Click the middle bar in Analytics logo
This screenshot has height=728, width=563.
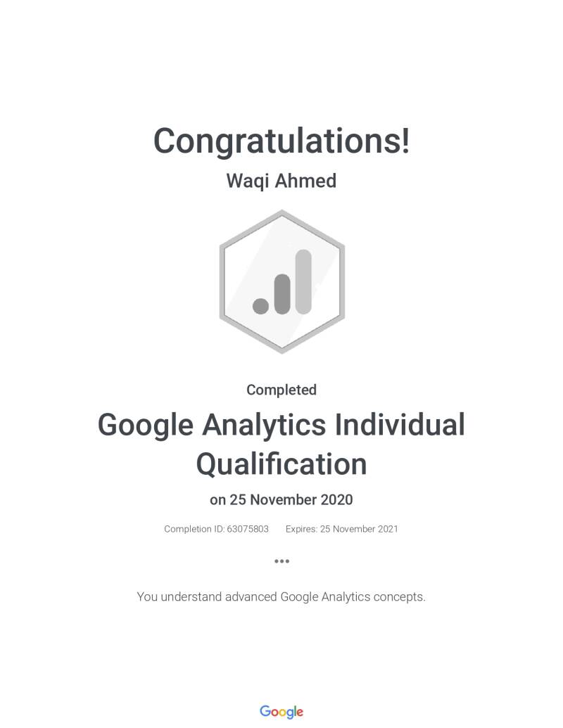(281, 293)
